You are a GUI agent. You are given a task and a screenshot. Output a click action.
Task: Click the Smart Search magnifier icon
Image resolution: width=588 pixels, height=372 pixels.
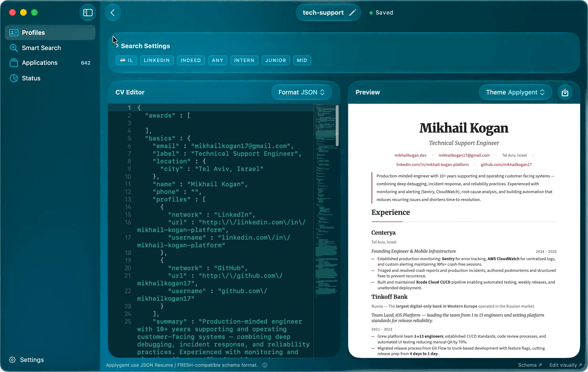14,48
